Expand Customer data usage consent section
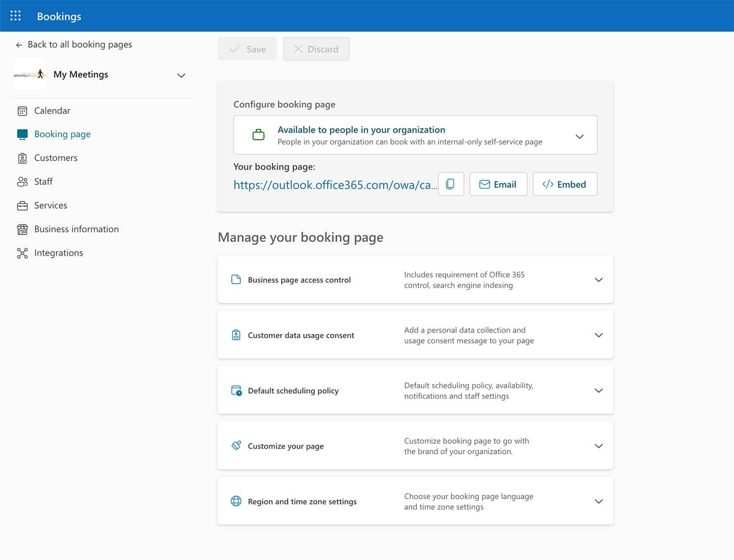The height and width of the screenshot is (560, 734). pos(598,335)
